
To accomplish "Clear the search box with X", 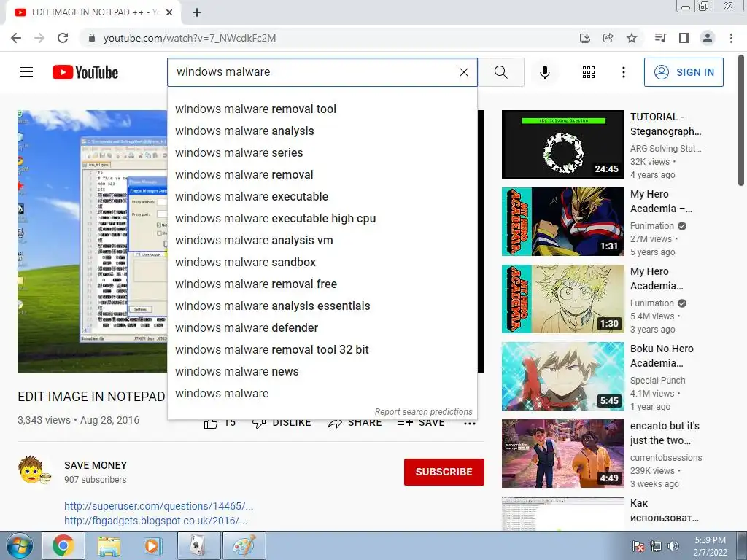I will pos(463,72).
